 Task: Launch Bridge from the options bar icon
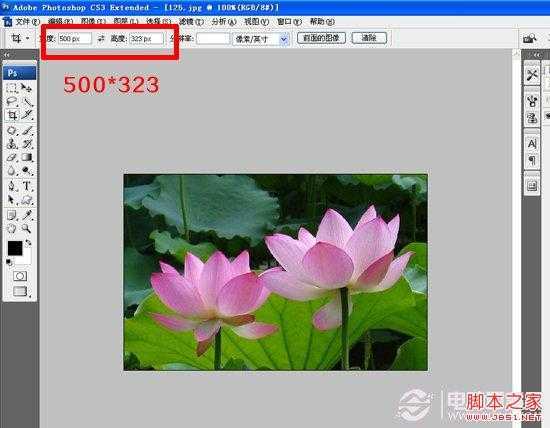[530, 38]
